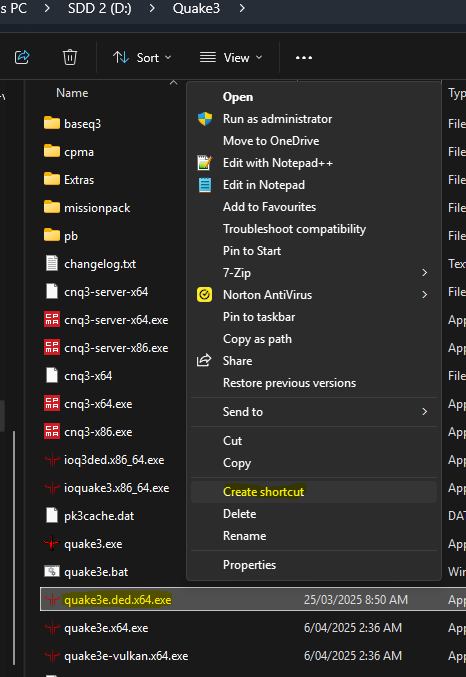Click the pb folder icon
Image resolution: width=466 pixels, height=677 pixels.
point(52,235)
